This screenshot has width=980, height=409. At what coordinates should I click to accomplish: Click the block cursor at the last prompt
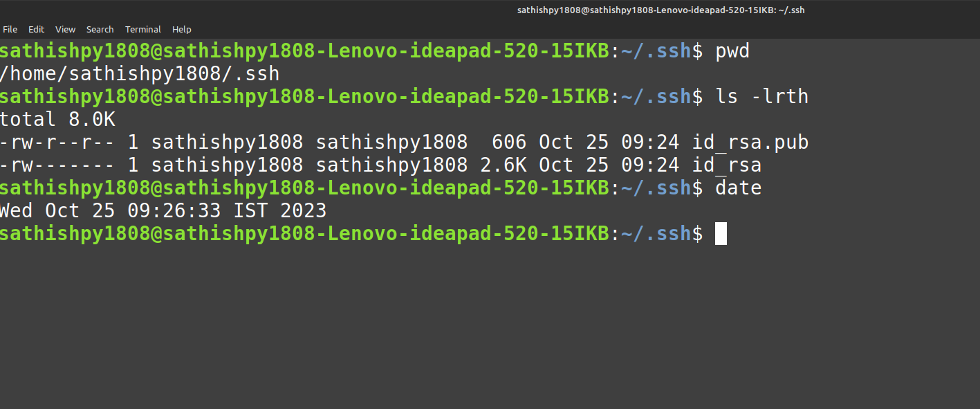point(721,234)
